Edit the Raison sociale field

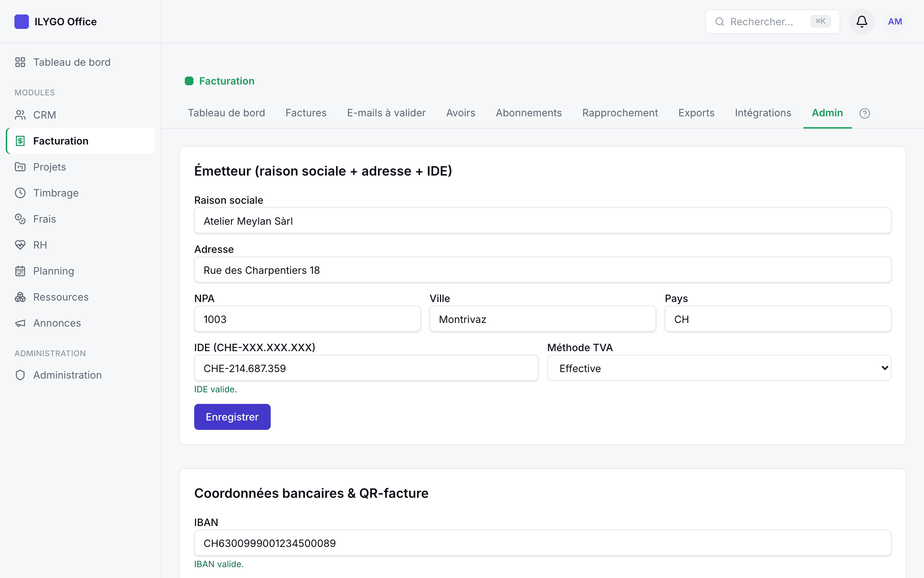coord(542,221)
